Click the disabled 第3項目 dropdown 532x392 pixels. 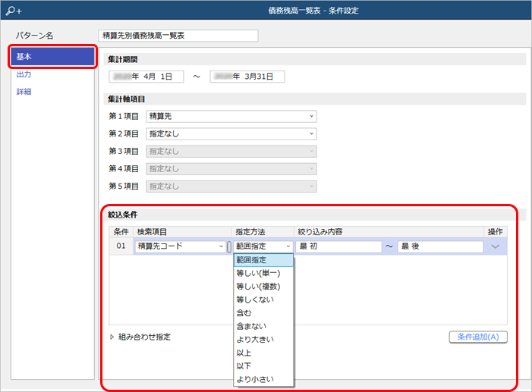[x=231, y=151]
